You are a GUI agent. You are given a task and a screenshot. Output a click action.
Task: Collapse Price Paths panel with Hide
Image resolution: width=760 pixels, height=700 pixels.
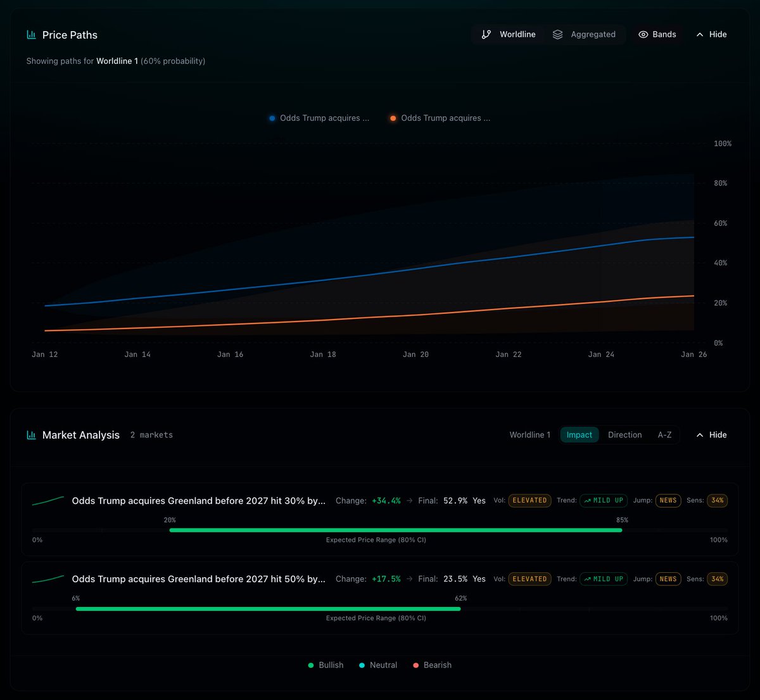pos(711,34)
